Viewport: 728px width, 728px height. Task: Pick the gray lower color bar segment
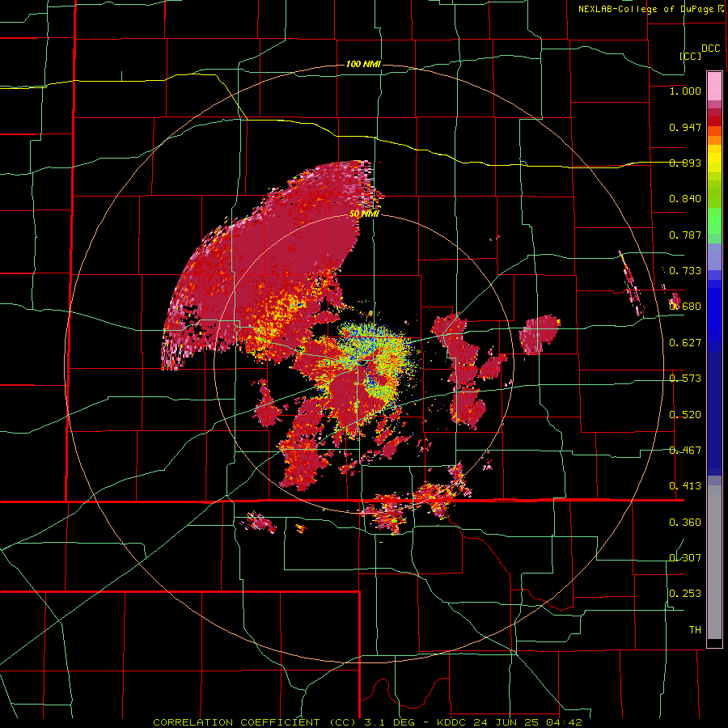click(714, 562)
